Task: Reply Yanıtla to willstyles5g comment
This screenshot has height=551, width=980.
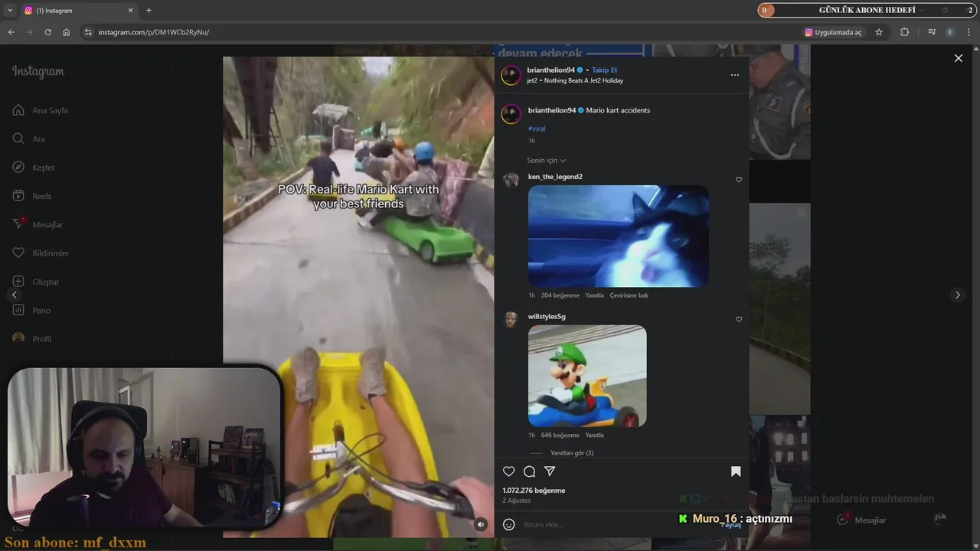Action: 594,435
